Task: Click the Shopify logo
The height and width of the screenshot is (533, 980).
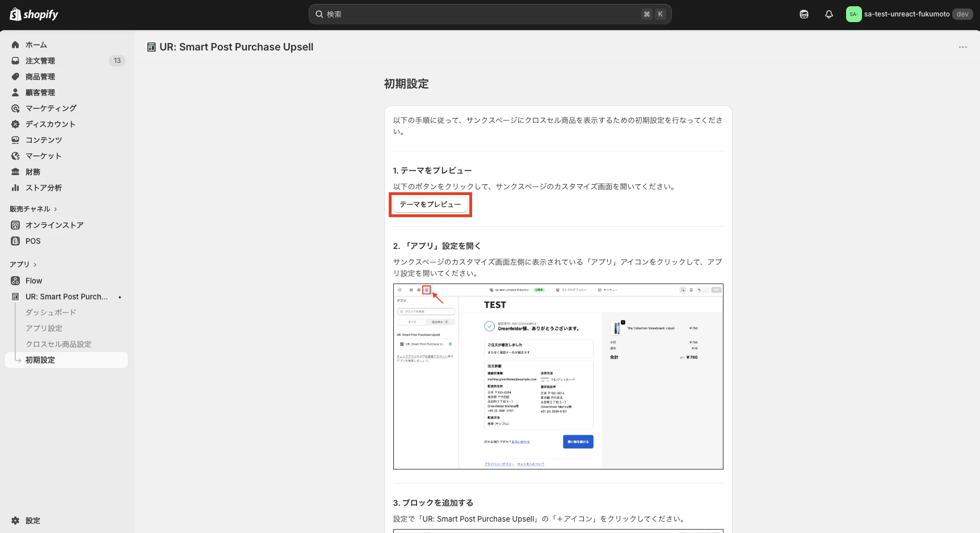Action: point(34,14)
